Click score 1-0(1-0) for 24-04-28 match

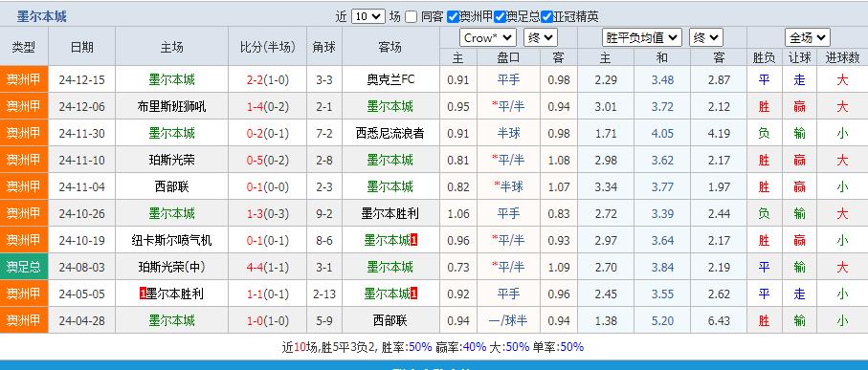tap(268, 321)
